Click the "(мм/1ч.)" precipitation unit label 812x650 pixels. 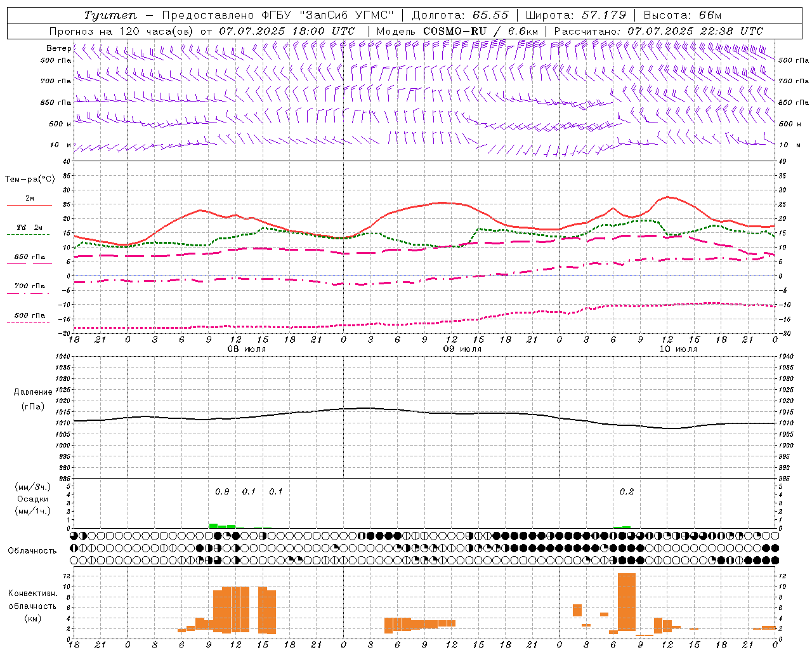point(33,511)
